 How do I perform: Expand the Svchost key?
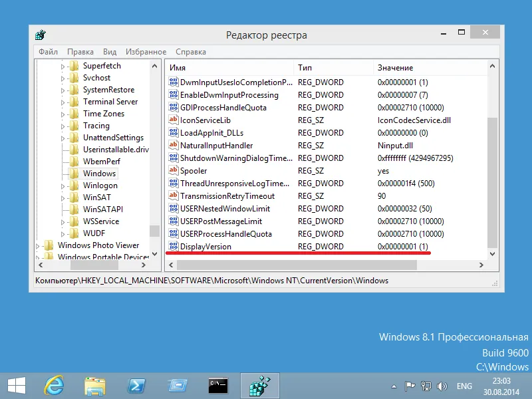[63, 78]
